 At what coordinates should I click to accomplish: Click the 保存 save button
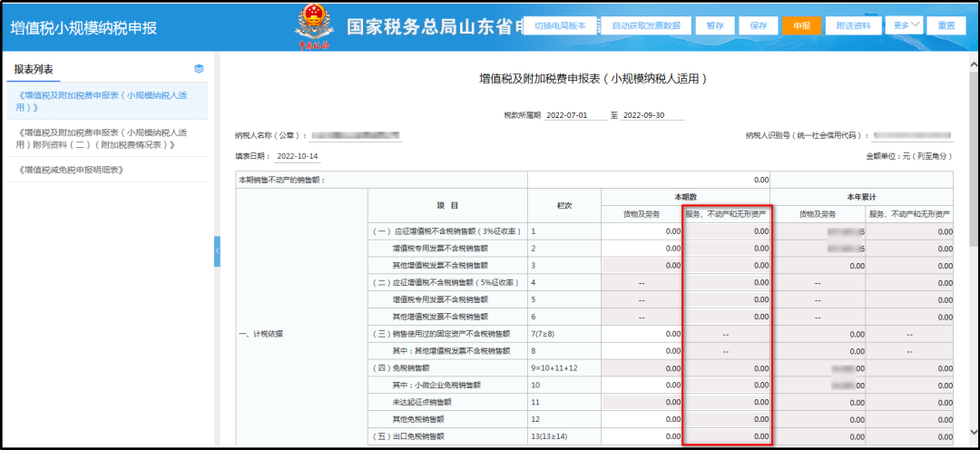758,25
